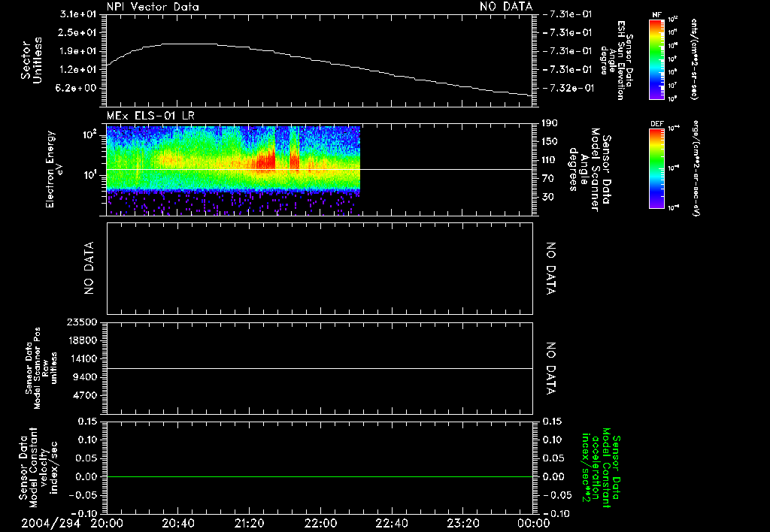Click the "20:00" time axis label
Image resolution: width=770 pixels, height=532 pixels.
pyautogui.click(x=107, y=523)
